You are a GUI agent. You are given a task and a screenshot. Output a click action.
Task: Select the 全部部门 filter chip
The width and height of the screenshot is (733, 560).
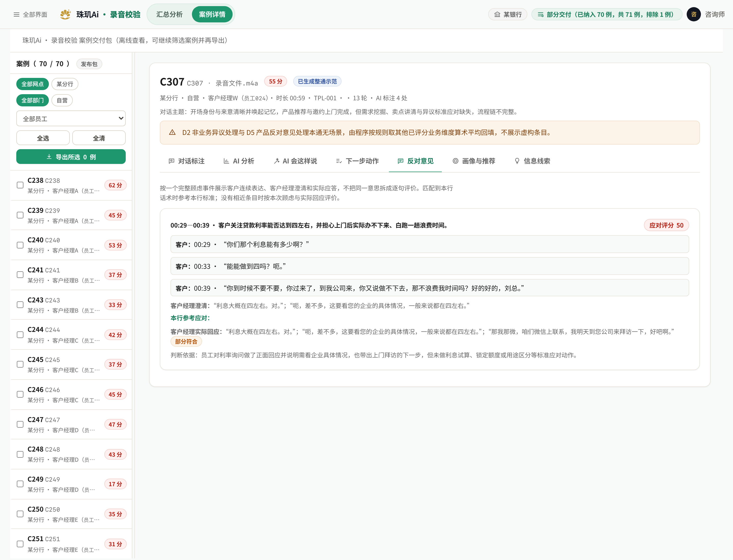point(32,100)
